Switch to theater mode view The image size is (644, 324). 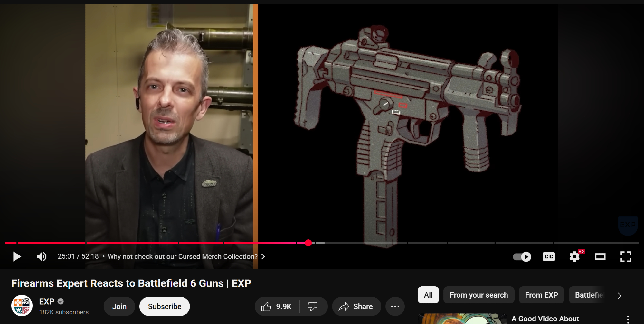[600, 256]
